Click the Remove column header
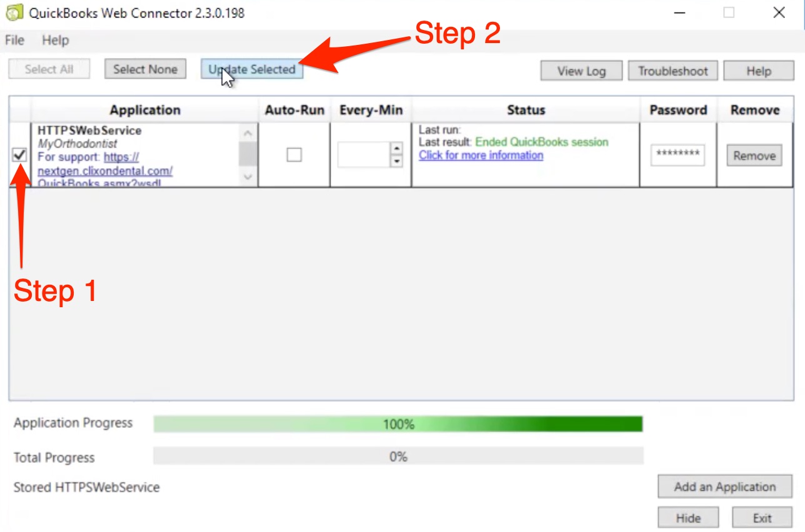Viewport: 805px width, 532px height. [755, 111]
